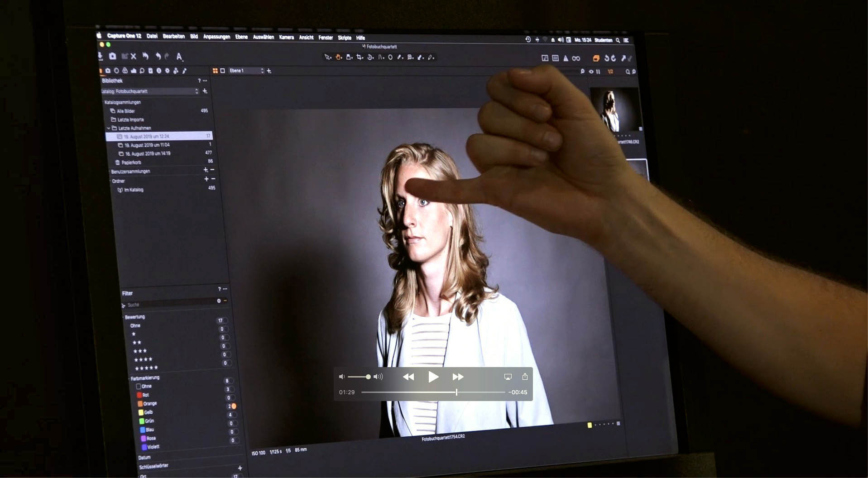The width and height of the screenshot is (868, 478).
Task: Click the exposure warning triangle icon
Action: point(566,58)
